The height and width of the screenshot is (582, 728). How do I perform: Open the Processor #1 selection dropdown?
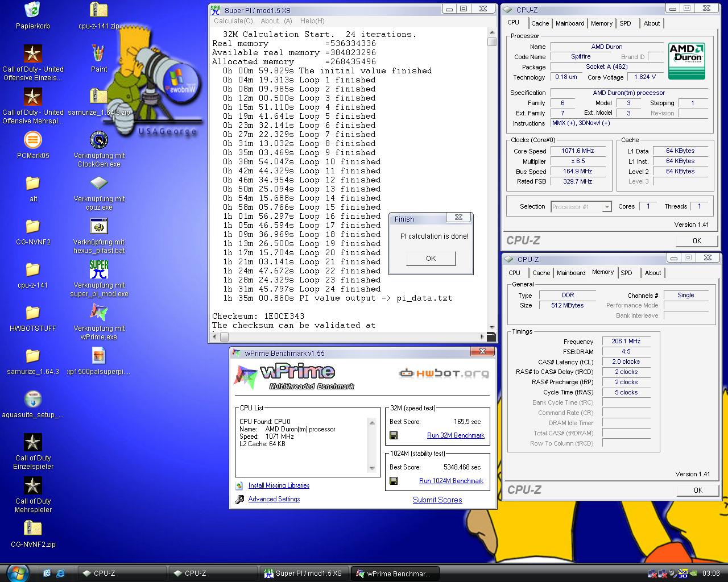581,207
